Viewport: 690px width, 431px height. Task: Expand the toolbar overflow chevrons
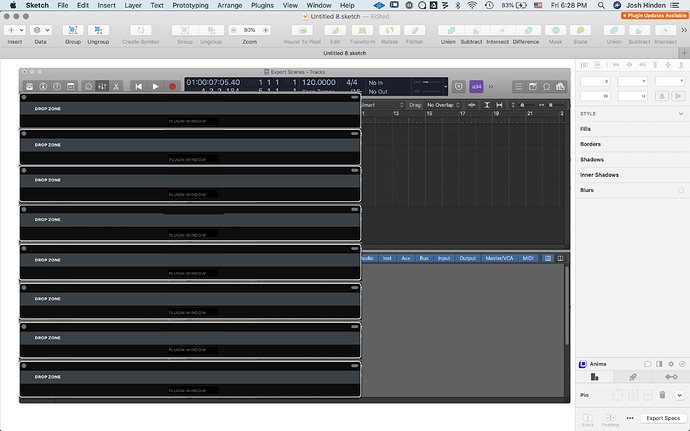(684, 30)
